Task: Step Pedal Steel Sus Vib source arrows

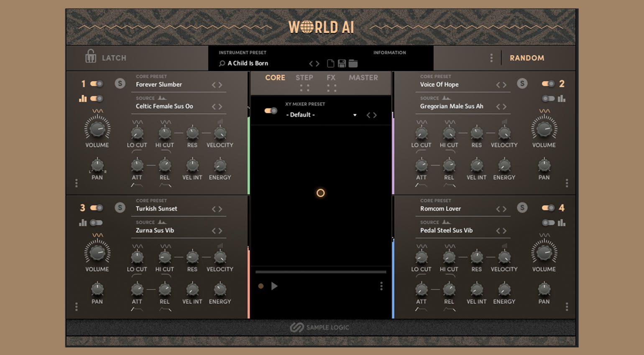Action: click(501, 231)
